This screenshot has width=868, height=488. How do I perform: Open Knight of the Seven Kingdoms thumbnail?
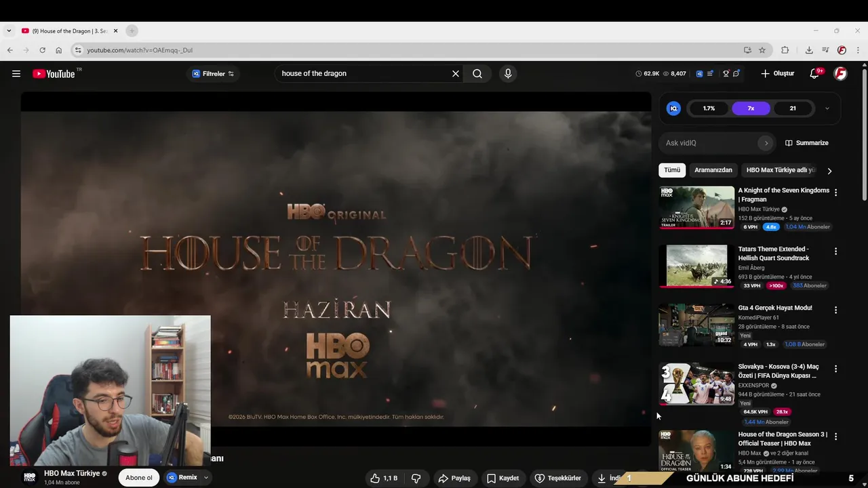696,207
